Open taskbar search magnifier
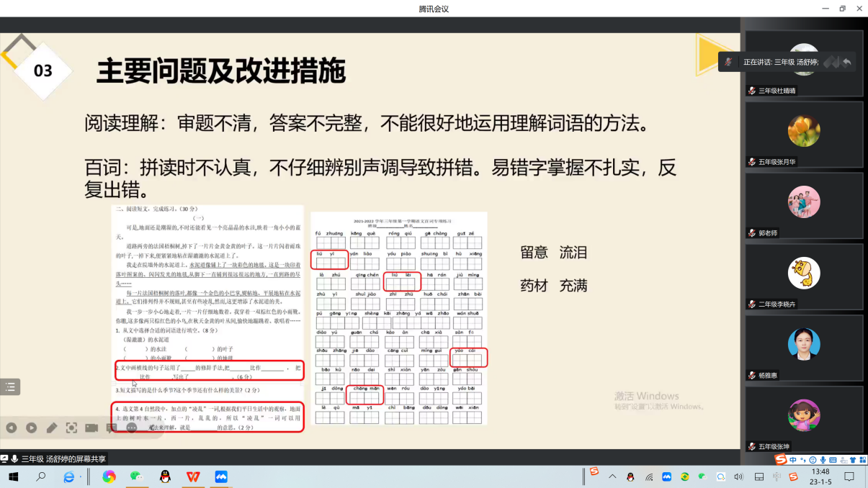This screenshot has width=868, height=488. [x=41, y=476]
